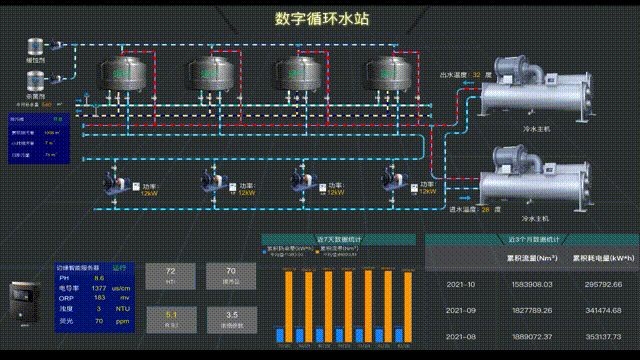This screenshot has height=360, width=640.
Task: Click the inlet temperature value 28
Action: click(485, 209)
